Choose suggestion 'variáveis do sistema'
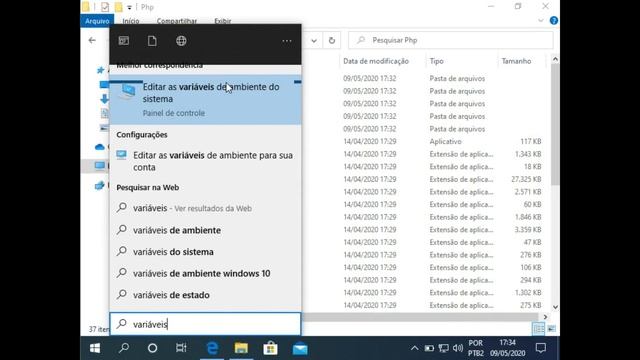 (206, 252)
